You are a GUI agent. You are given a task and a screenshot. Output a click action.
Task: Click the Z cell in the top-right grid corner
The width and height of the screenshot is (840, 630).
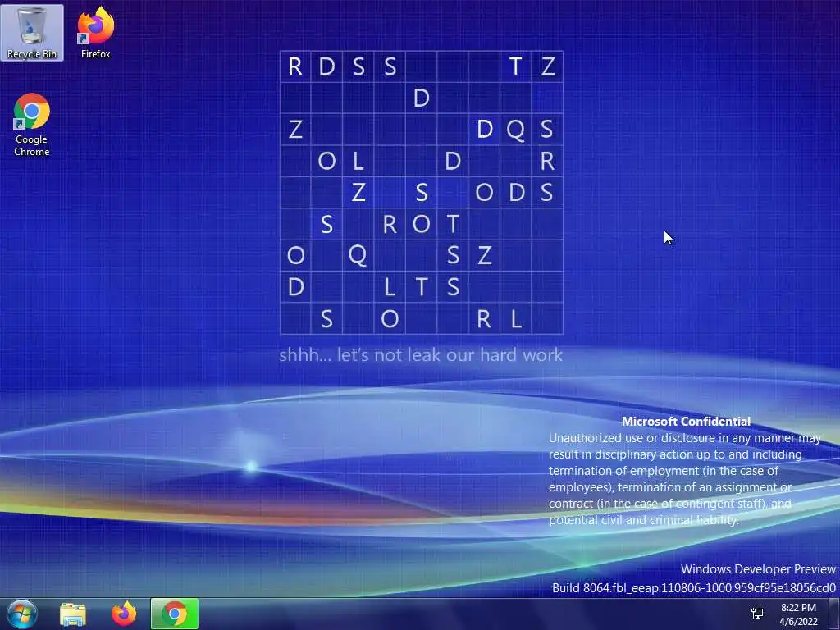(x=547, y=66)
